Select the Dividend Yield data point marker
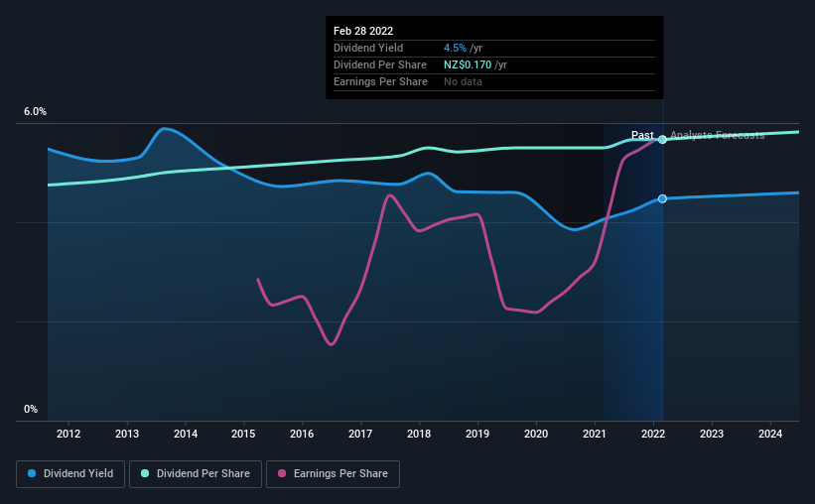The width and height of the screenshot is (815, 504). point(662,199)
